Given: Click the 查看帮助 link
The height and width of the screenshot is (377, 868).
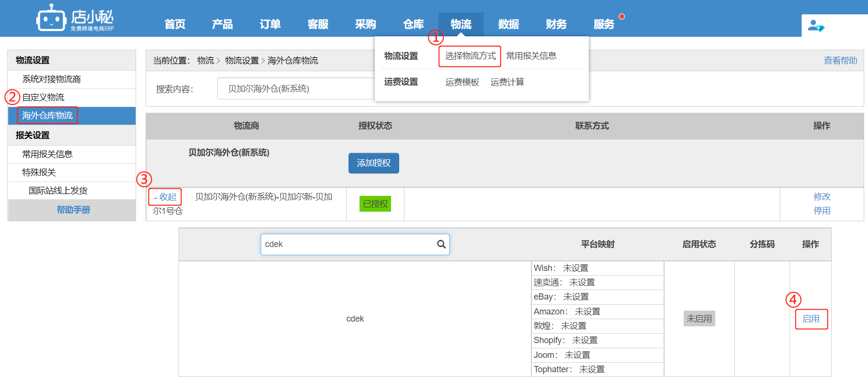Looking at the screenshot, I should point(840,61).
